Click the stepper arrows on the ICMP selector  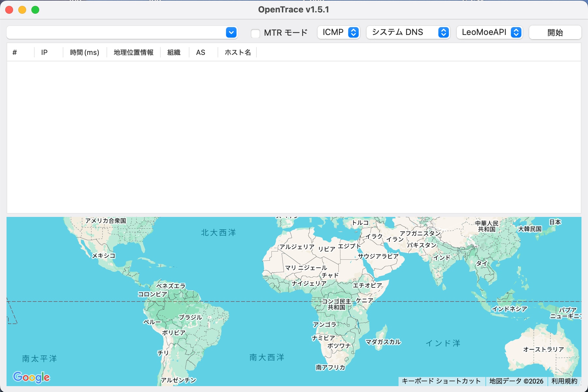[354, 32]
